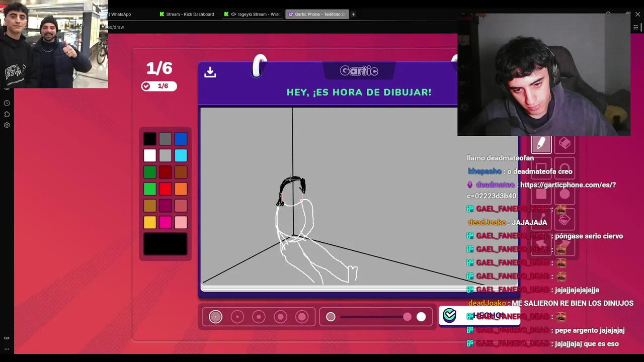Switch to Stream - Kick Dashboard tab
The image size is (644, 362).
point(187,14)
